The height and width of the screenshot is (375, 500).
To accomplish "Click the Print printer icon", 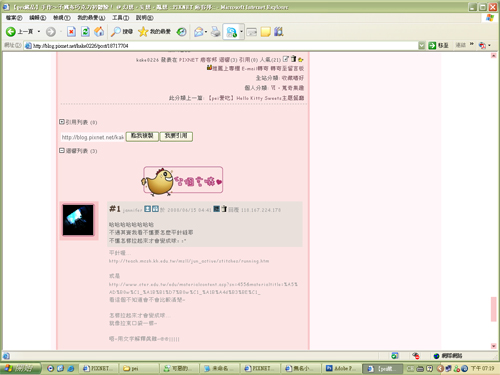I will 216,32.
